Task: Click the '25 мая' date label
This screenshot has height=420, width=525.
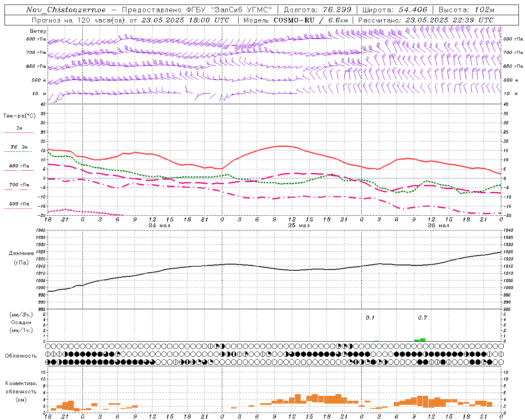Action: (299, 226)
